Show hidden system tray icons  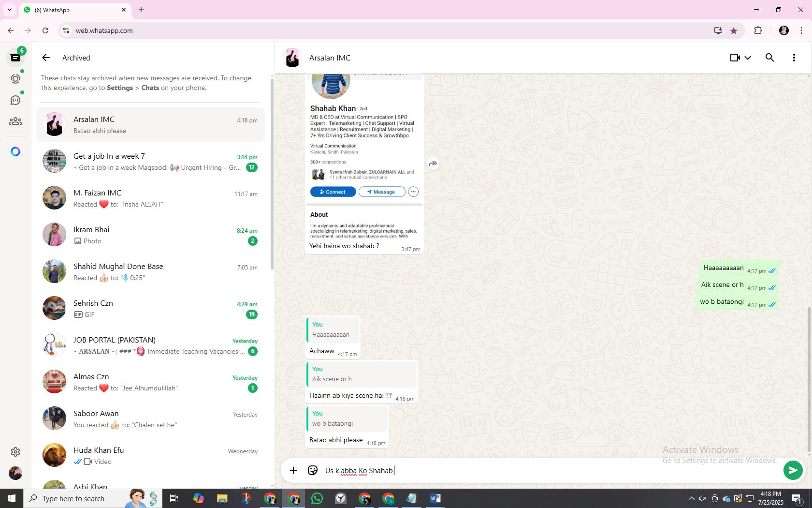coord(691,498)
